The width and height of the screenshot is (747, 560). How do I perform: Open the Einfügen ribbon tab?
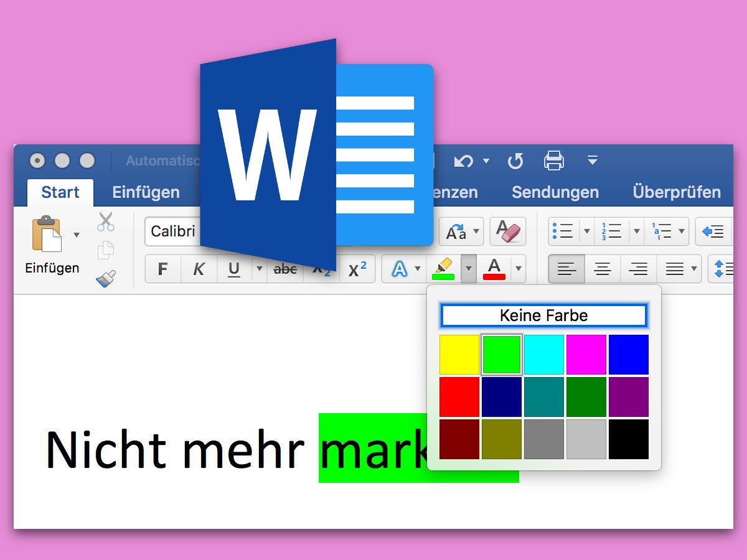(x=146, y=192)
